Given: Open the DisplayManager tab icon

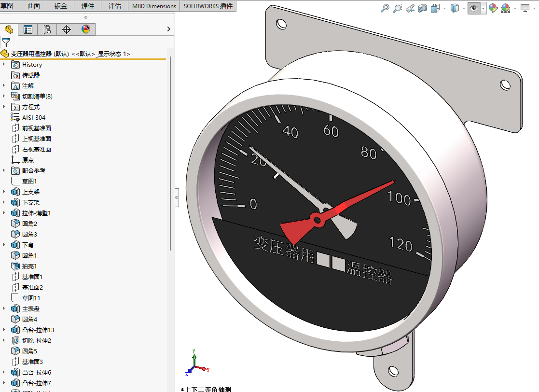Looking at the screenshot, I should (85, 29).
